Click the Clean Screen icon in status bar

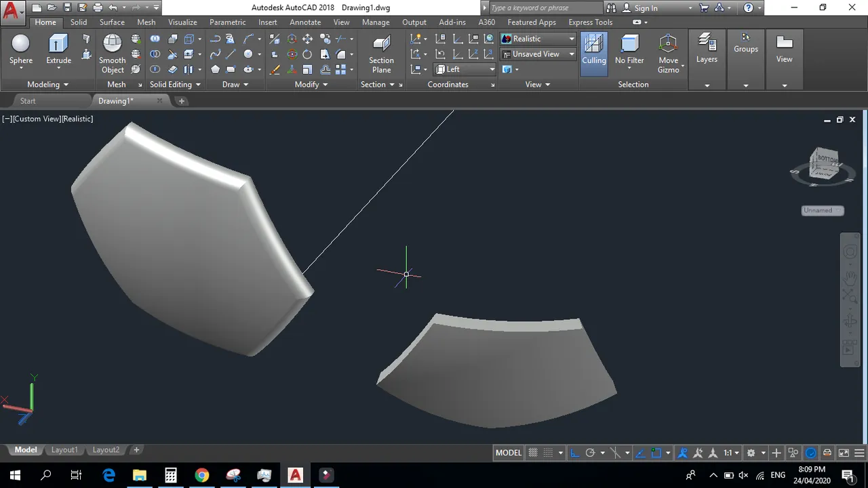844,453
